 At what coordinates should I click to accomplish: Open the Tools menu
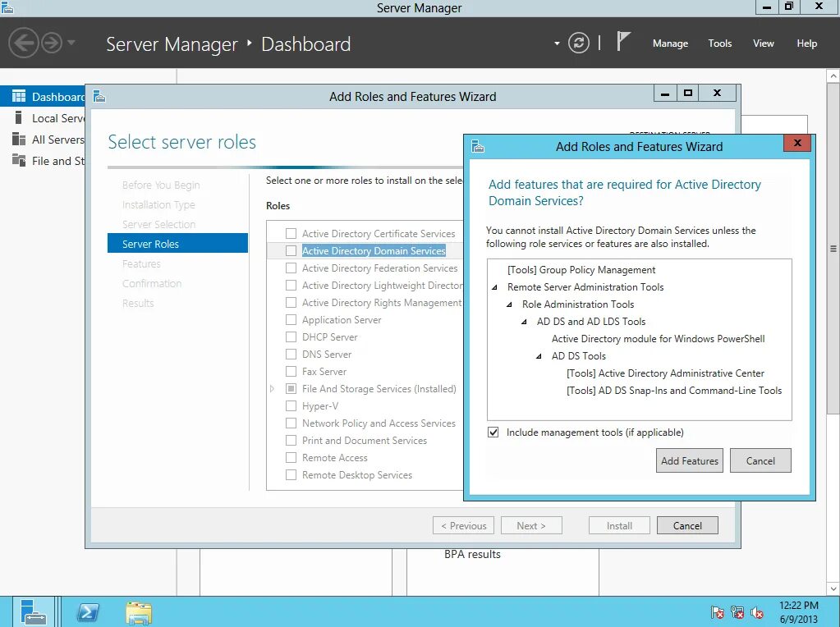pos(719,43)
